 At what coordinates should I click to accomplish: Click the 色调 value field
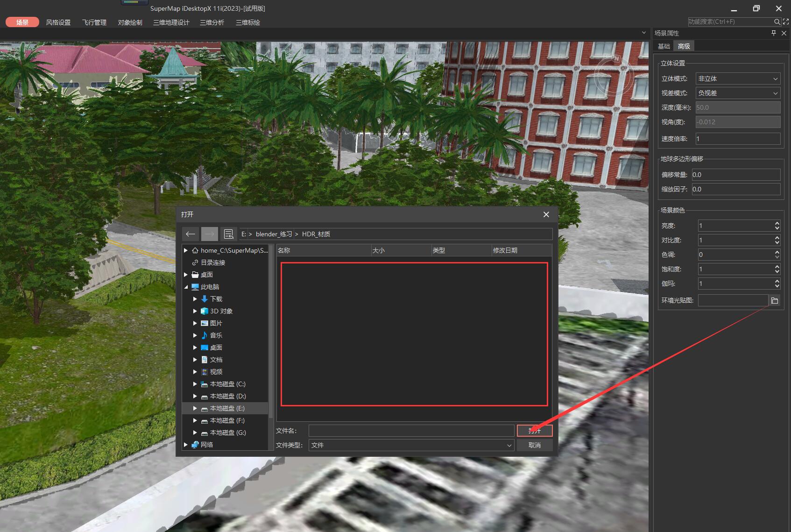(x=736, y=255)
